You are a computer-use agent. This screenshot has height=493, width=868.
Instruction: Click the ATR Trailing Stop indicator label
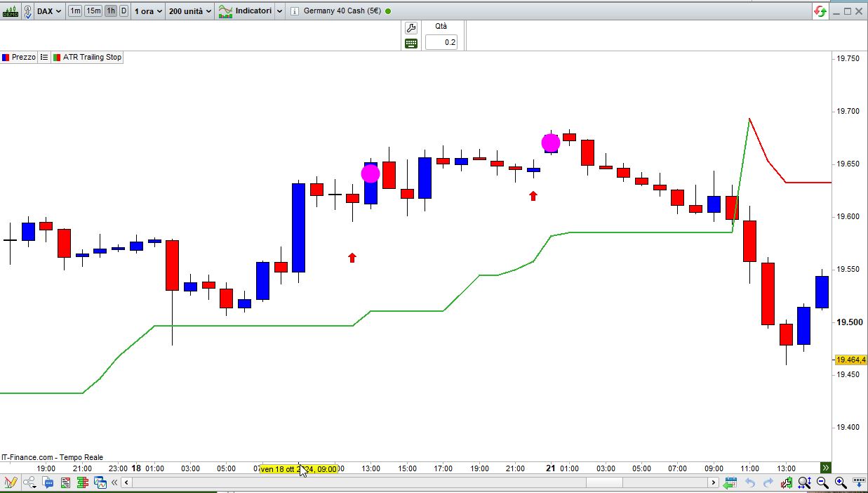[87, 57]
